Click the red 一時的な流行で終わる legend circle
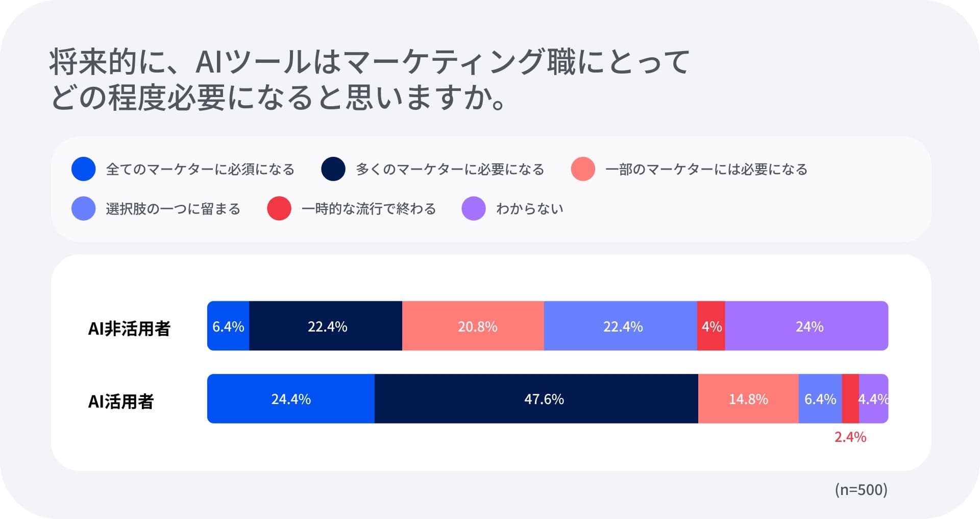 pos(279,208)
